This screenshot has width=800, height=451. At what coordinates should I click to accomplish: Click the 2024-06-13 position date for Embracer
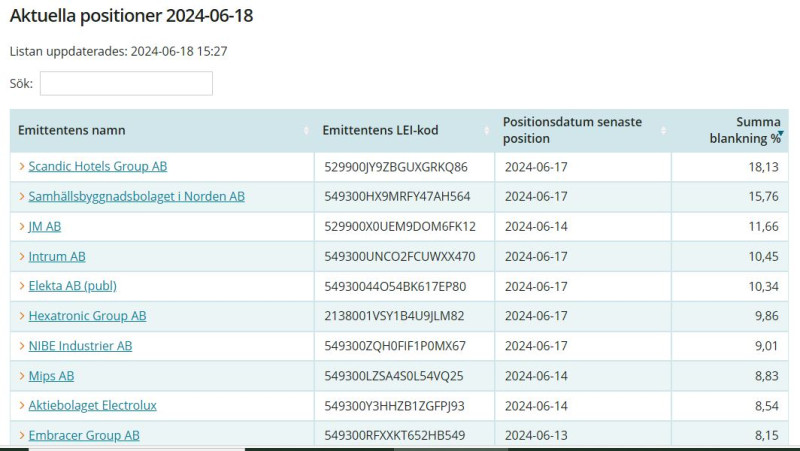pos(536,435)
